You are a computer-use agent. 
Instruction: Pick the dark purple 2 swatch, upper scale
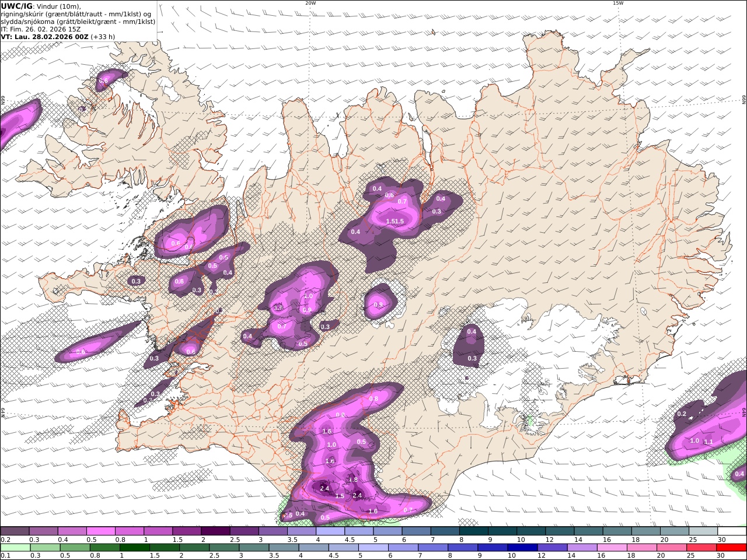pos(215,531)
